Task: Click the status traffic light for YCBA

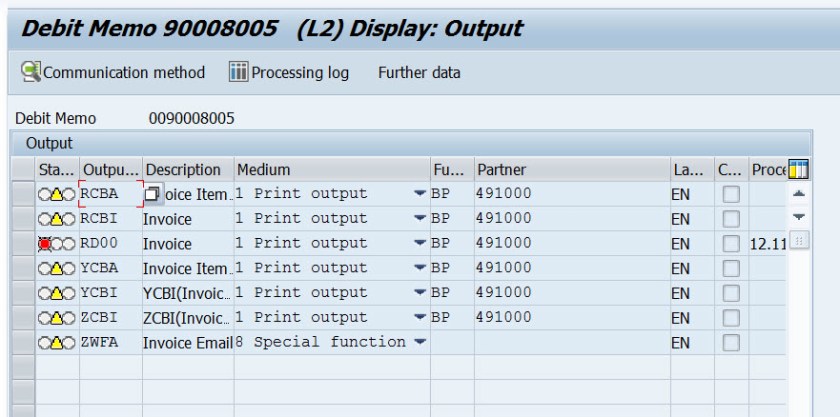Action: click(x=56, y=269)
